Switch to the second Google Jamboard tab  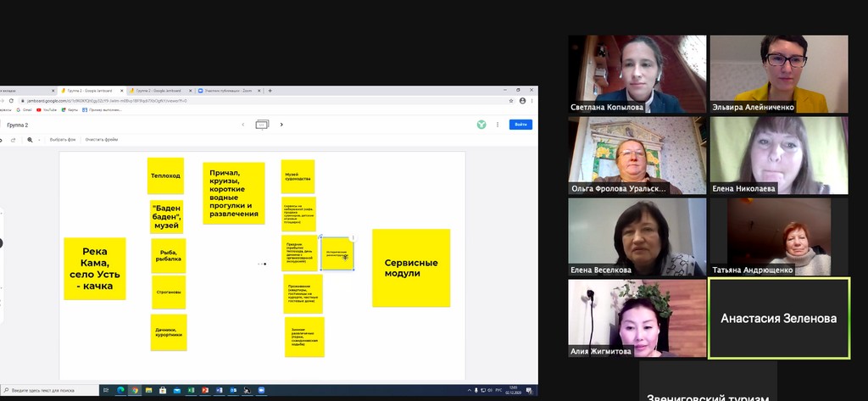[158, 90]
